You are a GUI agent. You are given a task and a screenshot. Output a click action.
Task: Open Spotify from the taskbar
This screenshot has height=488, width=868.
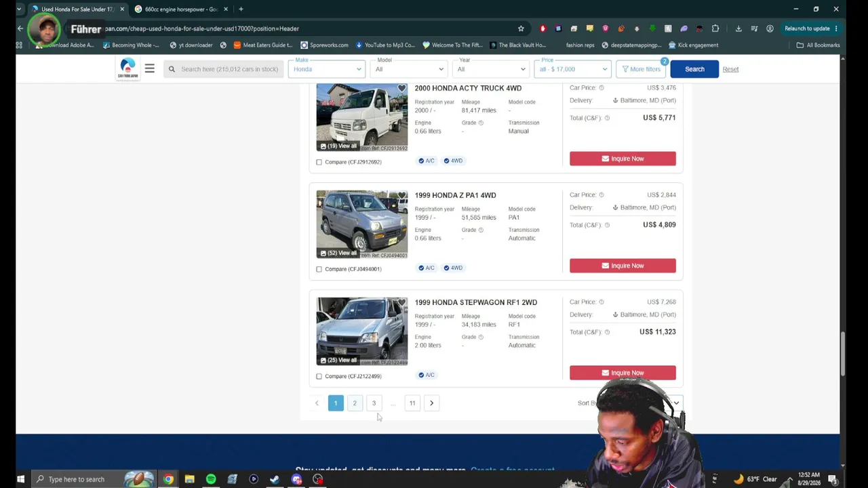[x=211, y=479]
